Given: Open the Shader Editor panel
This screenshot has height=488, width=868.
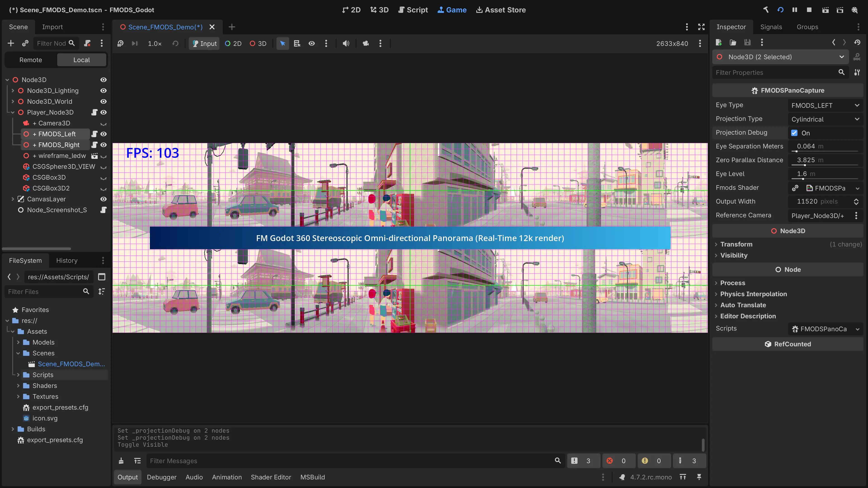Looking at the screenshot, I should coord(271,477).
